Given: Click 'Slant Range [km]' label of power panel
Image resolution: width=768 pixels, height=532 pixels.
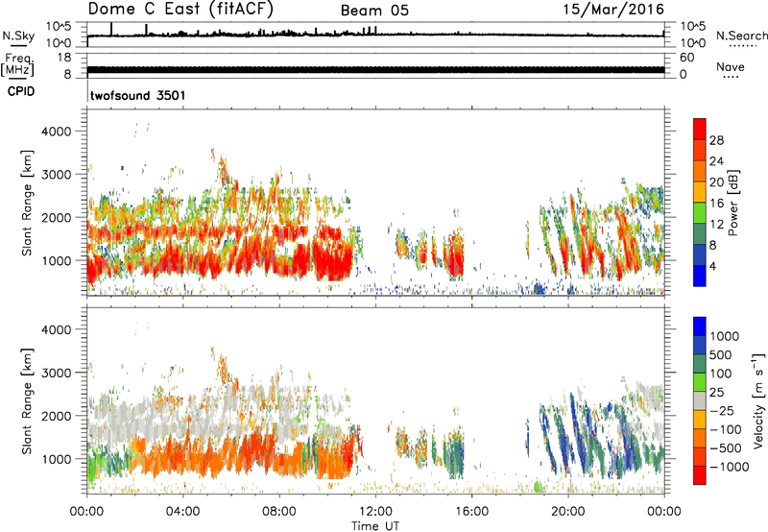Looking at the screenshot, I should pyautogui.click(x=27, y=203).
